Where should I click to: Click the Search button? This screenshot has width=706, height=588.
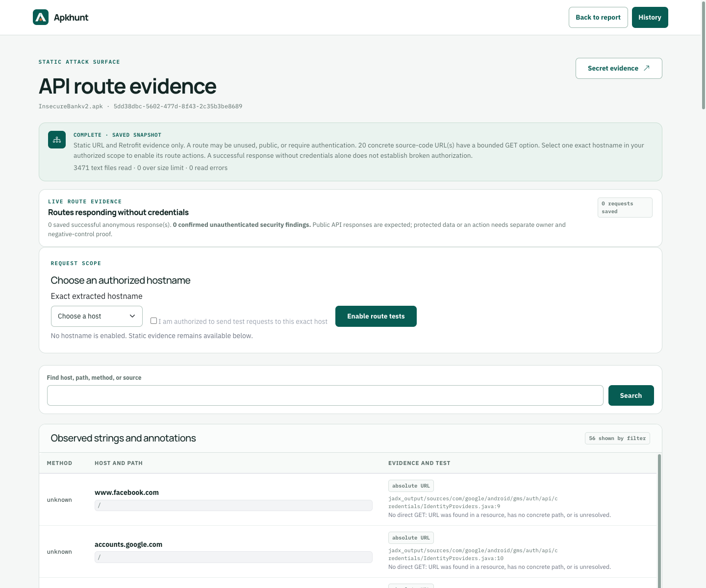631,395
